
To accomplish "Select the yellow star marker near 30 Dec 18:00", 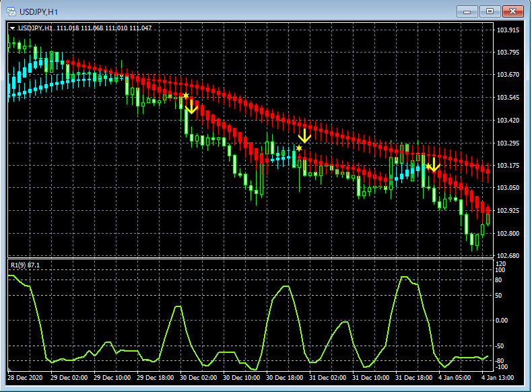I will point(299,148).
